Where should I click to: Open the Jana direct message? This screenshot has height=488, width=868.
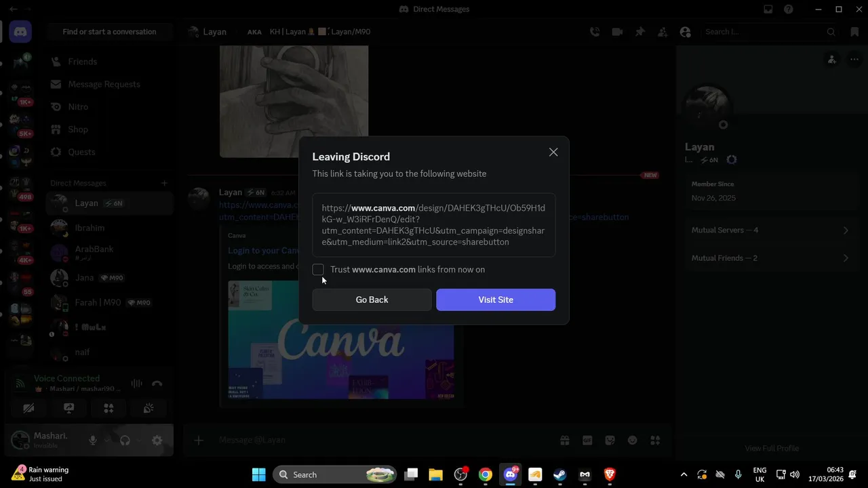coord(109,277)
